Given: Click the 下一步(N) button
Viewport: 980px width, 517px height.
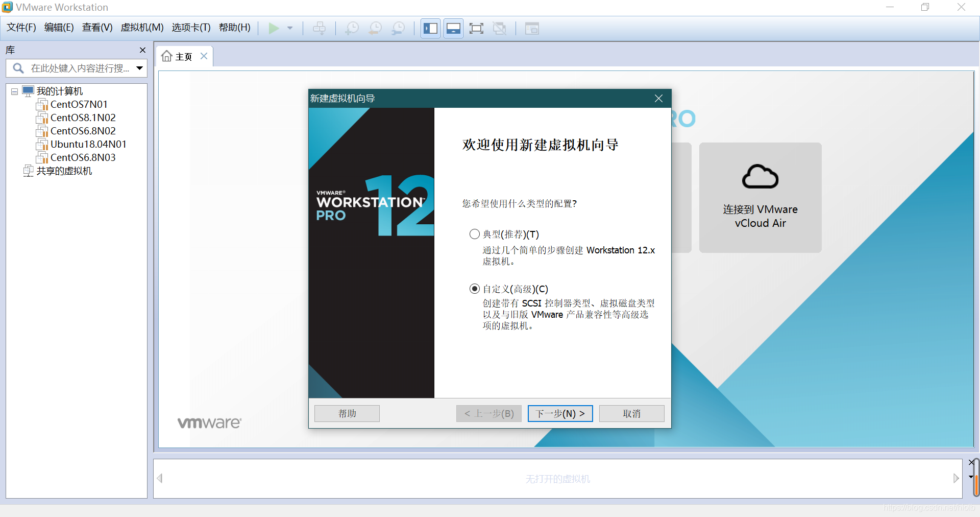Looking at the screenshot, I should click(x=560, y=413).
